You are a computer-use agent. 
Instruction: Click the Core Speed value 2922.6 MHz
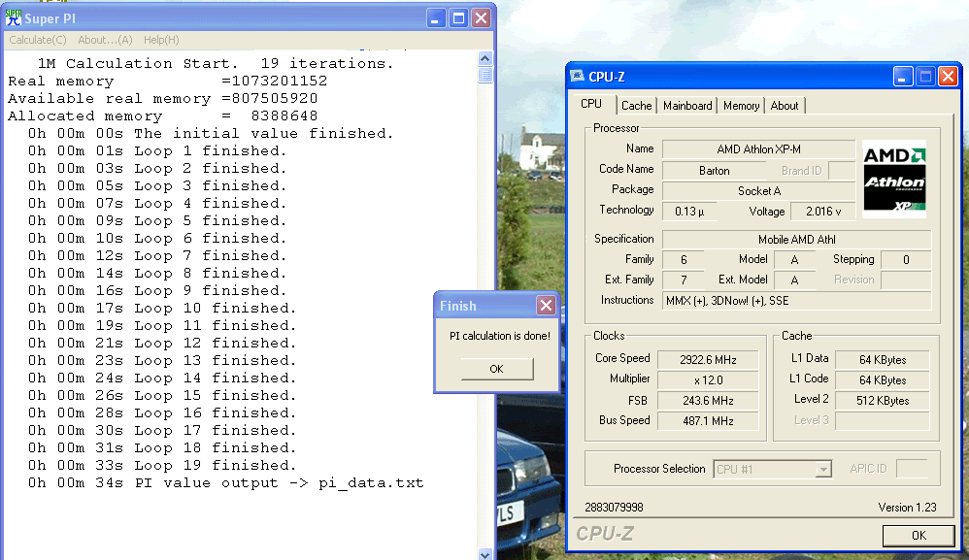(x=708, y=360)
